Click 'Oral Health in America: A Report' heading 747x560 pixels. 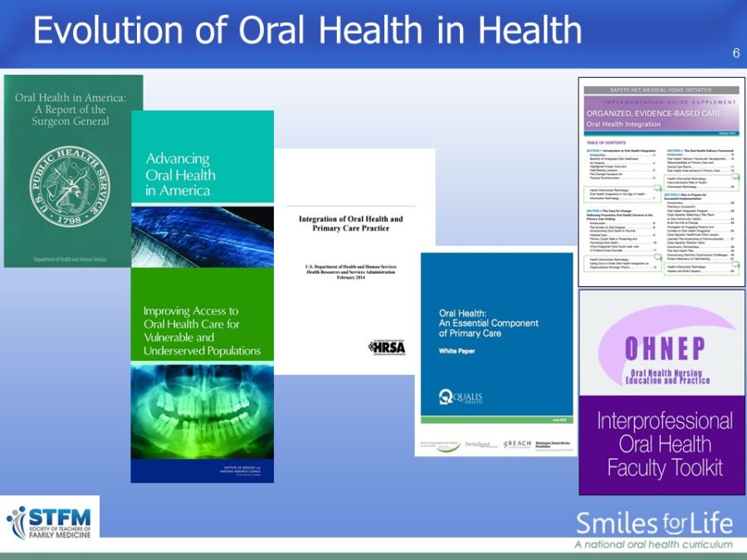[71, 109]
